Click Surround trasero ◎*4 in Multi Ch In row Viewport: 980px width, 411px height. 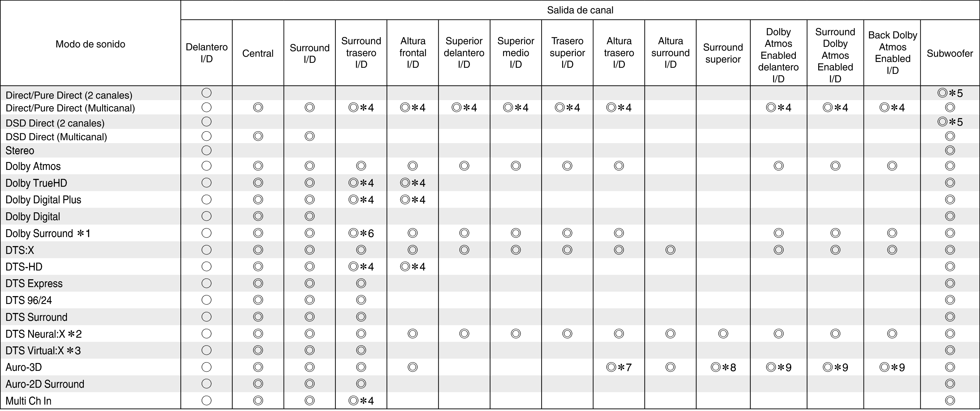361,401
